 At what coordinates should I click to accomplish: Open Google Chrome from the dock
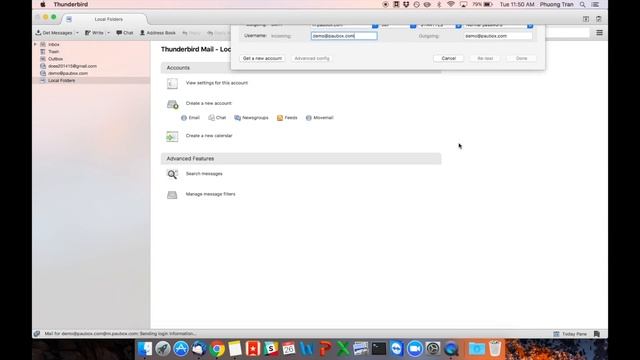click(x=217, y=349)
